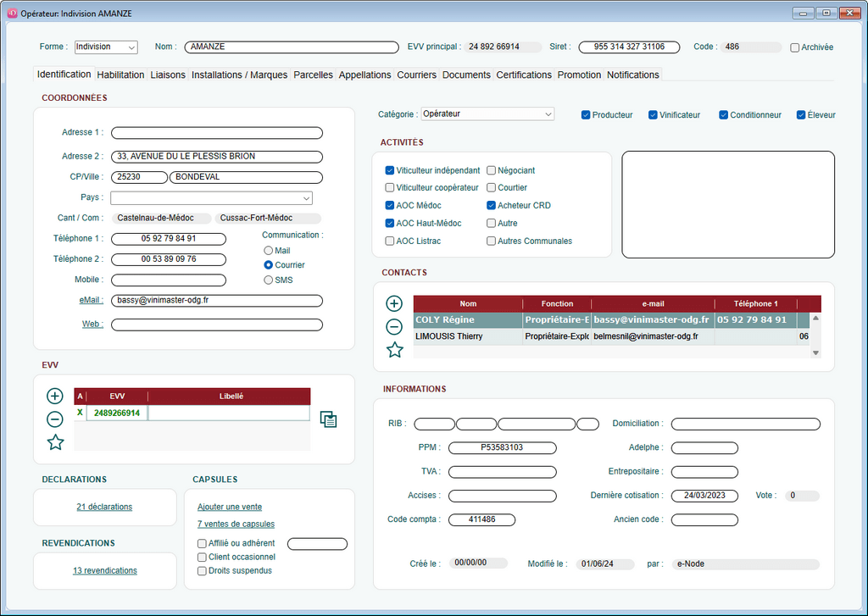The image size is (868, 616).
Task: Open the Pays country dropdown
Action: (x=211, y=198)
